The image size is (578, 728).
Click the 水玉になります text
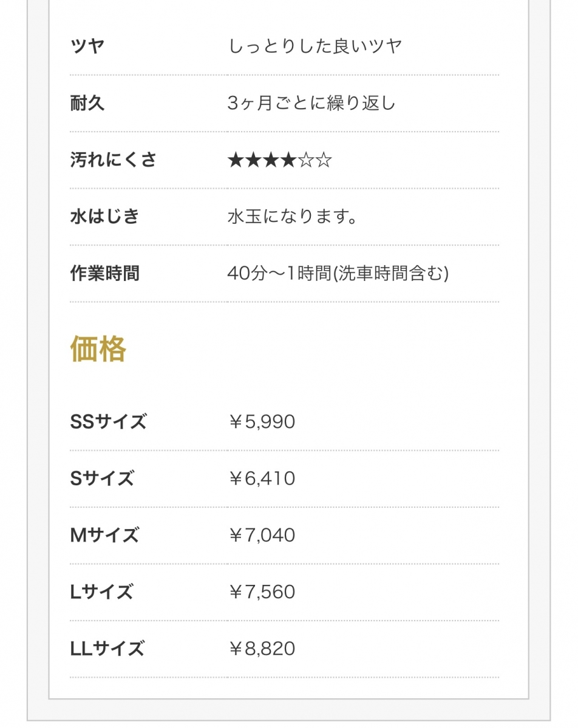[x=292, y=217]
